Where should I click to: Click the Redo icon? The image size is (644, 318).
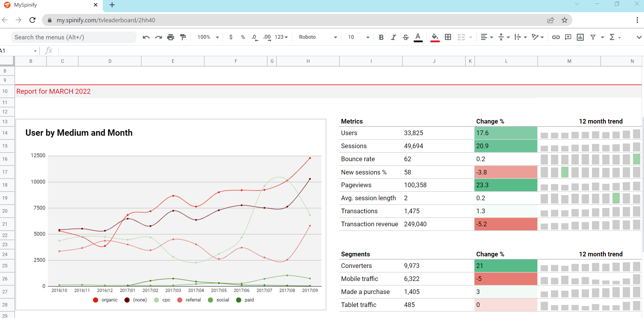point(158,37)
